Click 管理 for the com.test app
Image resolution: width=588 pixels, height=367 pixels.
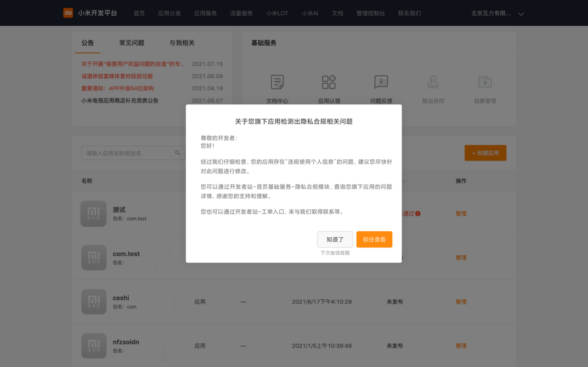pos(461,258)
